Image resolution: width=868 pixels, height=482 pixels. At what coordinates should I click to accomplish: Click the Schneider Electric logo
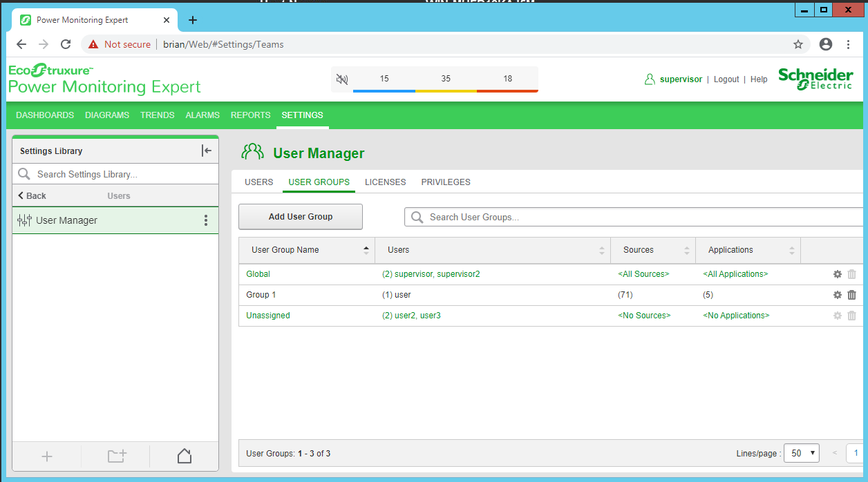tap(815, 79)
